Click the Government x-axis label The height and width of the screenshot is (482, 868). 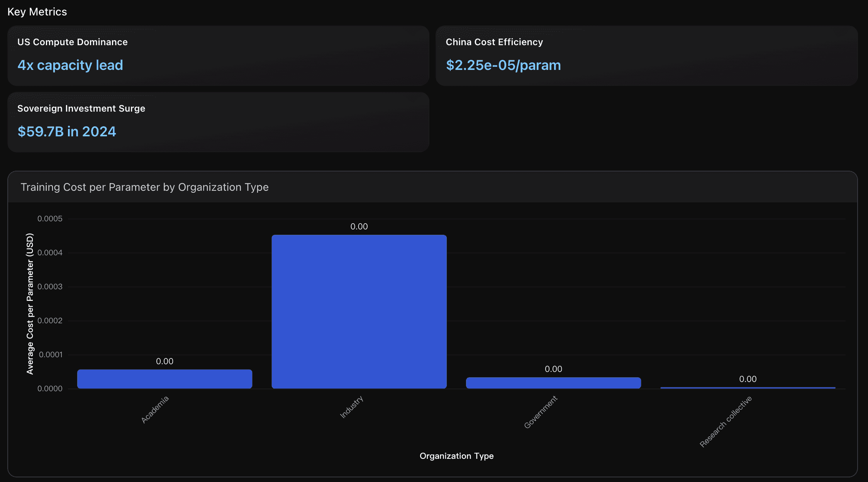point(541,412)
